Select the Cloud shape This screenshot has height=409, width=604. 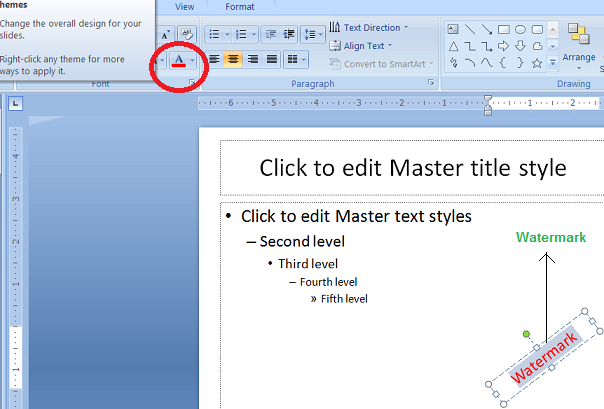537,46
